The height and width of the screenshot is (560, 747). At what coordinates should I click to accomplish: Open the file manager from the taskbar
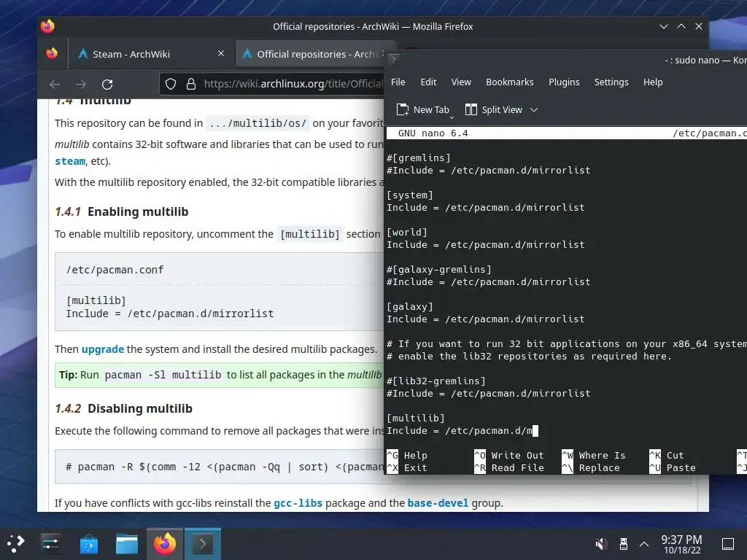coord(127,543)
